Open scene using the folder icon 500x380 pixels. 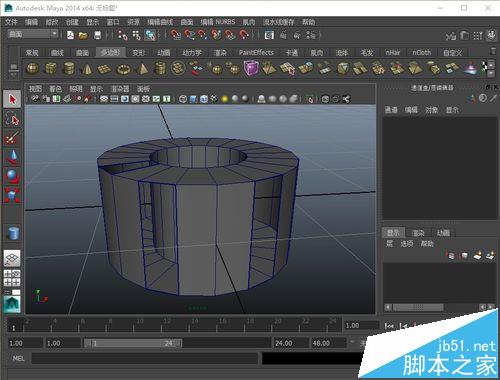point(83,35)
